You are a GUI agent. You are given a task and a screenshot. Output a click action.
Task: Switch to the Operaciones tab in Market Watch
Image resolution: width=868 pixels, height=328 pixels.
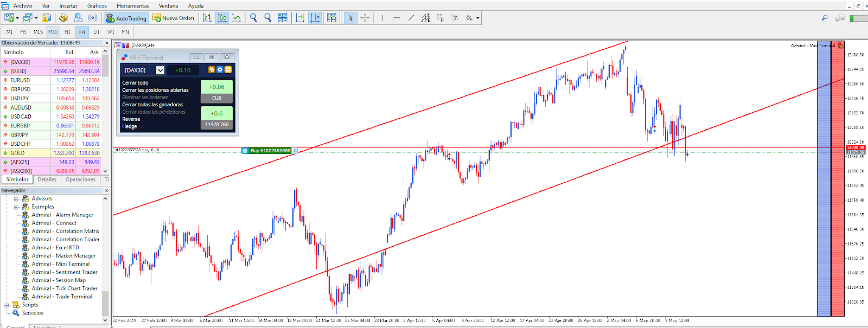point(80,179)
